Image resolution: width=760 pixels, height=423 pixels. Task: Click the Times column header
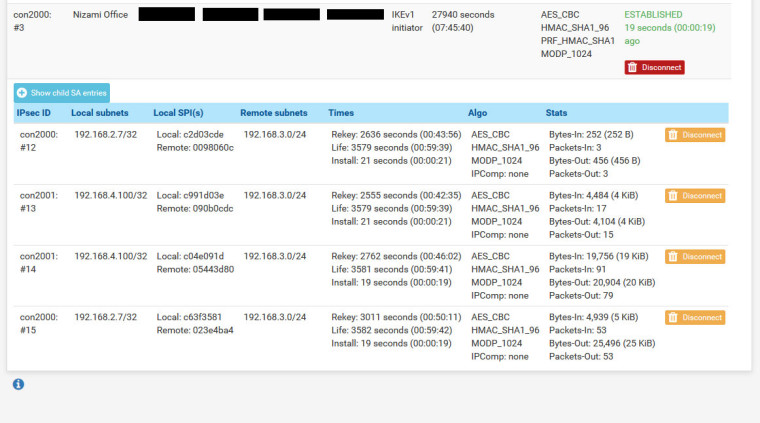coord(341,113)
